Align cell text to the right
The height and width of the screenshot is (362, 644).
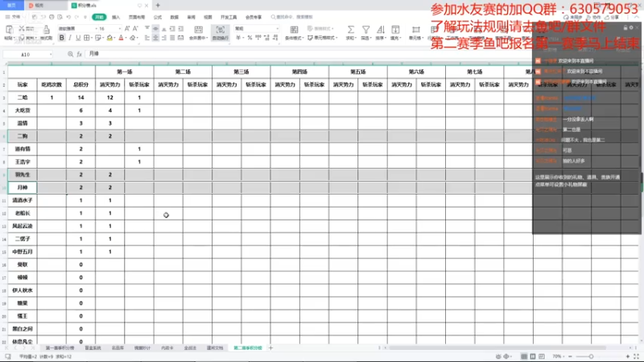[164, 38]
